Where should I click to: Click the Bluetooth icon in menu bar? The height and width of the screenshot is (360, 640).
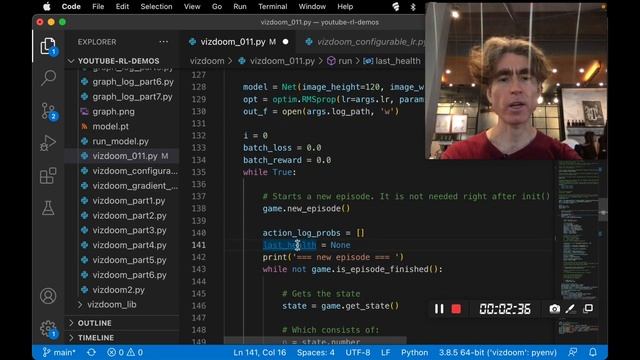[413, 7]
